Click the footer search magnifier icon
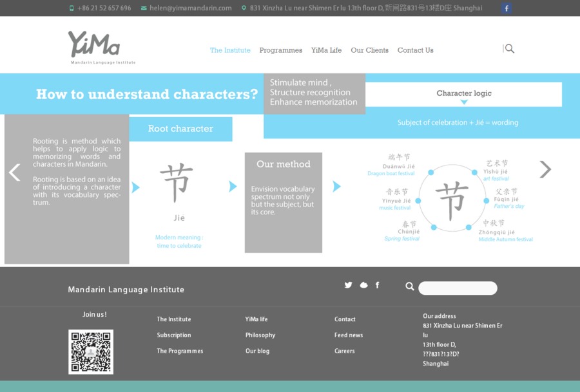Image resolution: width=580 pixels, height=392 pixels. click(x=409, y=286)
